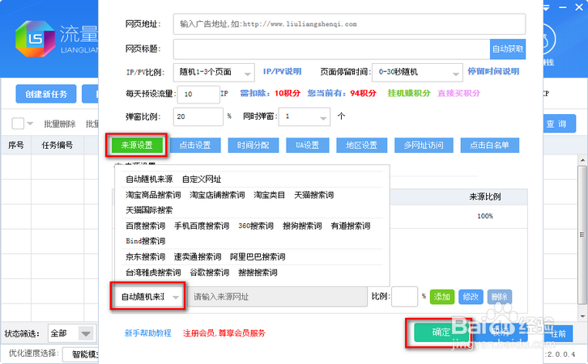Open the 页面停留时间 dropdown
The width and height of the screenshot is (588, 364).
pyautogui.click(x=417, y=72)
